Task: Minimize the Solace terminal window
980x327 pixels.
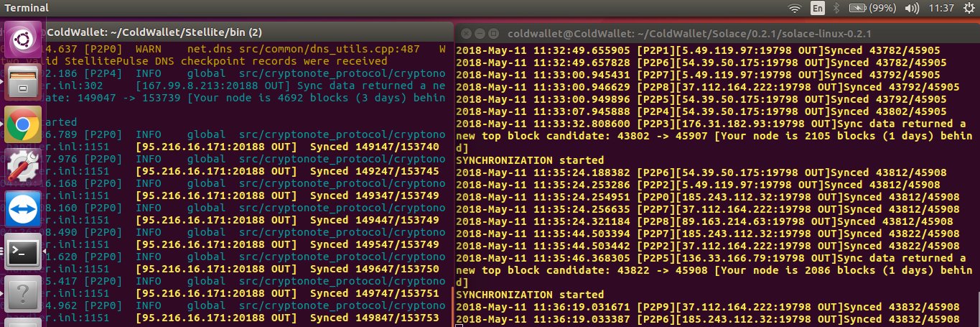Action: [x=480, y=34]
